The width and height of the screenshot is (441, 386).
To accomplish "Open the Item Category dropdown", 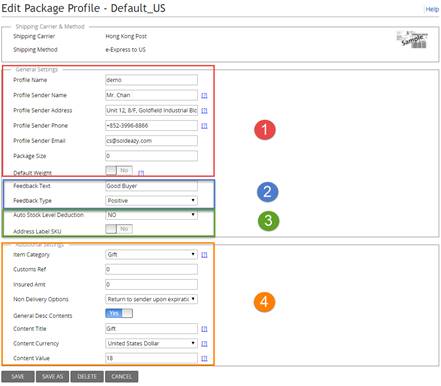I will 151,255.
